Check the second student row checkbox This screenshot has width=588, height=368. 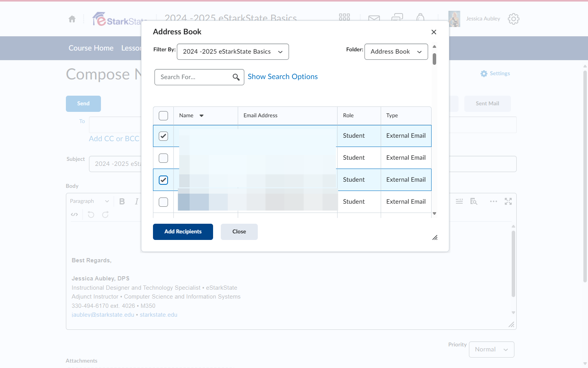163,158
